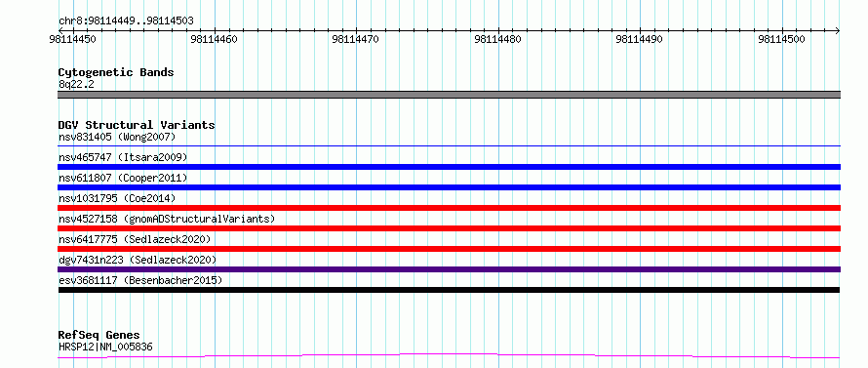Click ruler position 98114470
Screen dimensions: 868x368
tap(356, 39)
